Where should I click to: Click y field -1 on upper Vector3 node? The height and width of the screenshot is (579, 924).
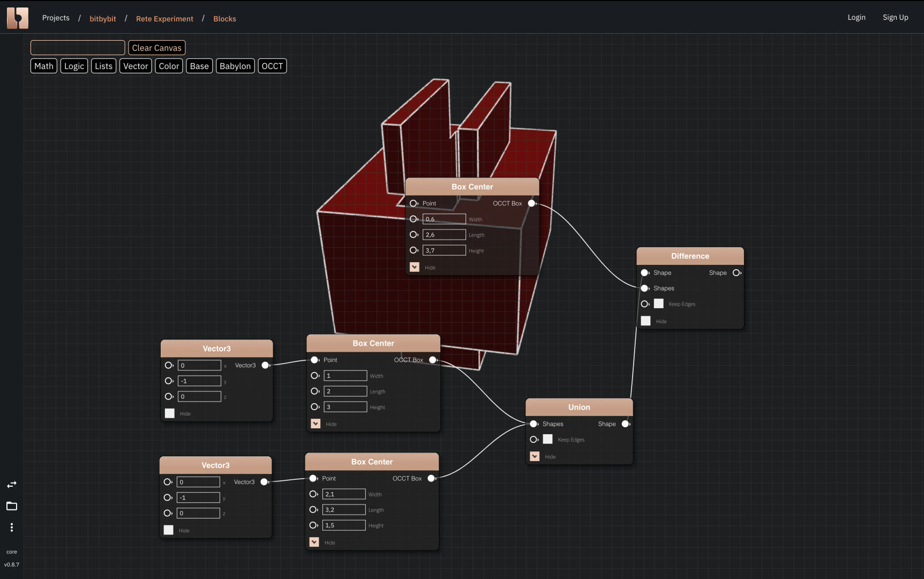[x=199, y=381]
